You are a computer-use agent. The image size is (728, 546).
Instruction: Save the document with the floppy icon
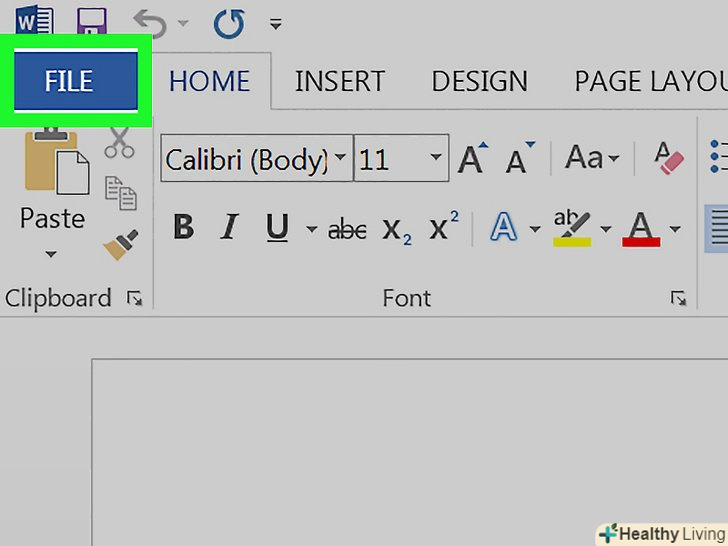tap(91, 22)
